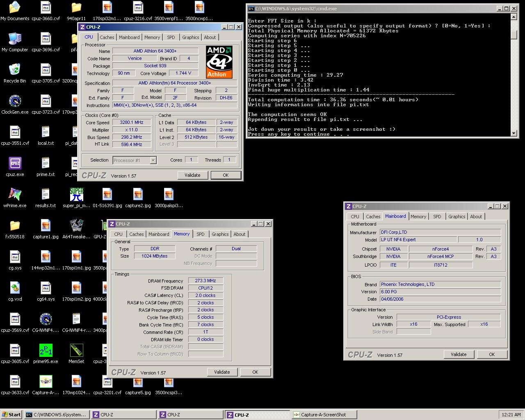Click the Multiplier x 11.0 value
This screenshot has width=525, height=420.
coord(132,130)
